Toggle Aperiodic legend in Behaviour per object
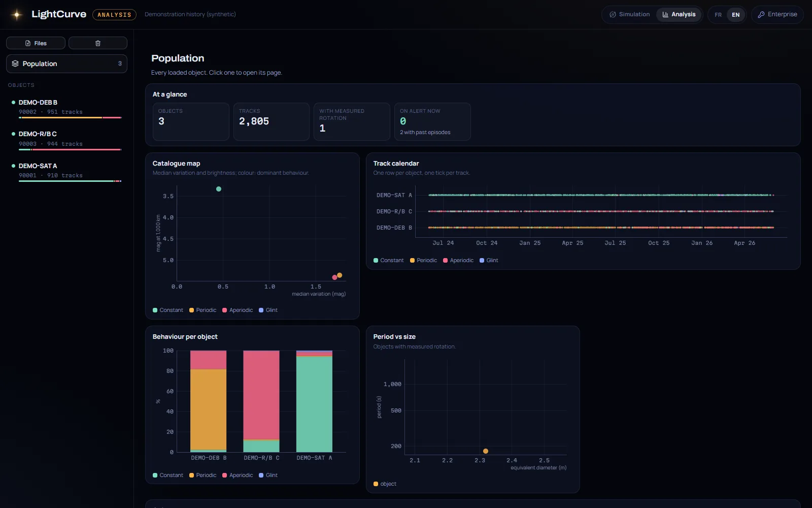 coord(238,475)
